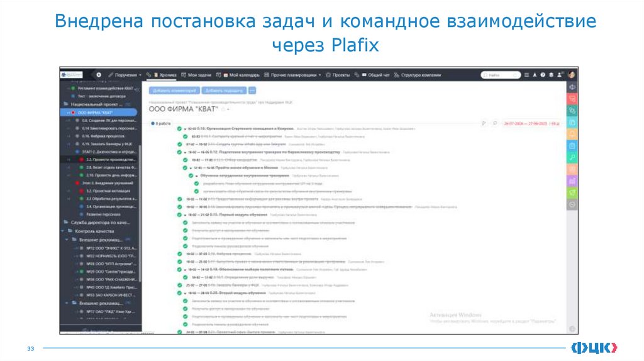This screenshot has width=644, height=361.
Task: Click the three-dots button next to Добавить подзадачу
Action: click(x=252, y=91)
